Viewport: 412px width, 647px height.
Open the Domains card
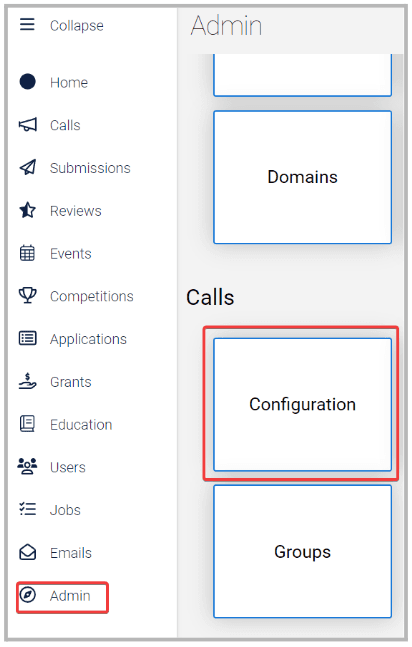coord(303,177)
